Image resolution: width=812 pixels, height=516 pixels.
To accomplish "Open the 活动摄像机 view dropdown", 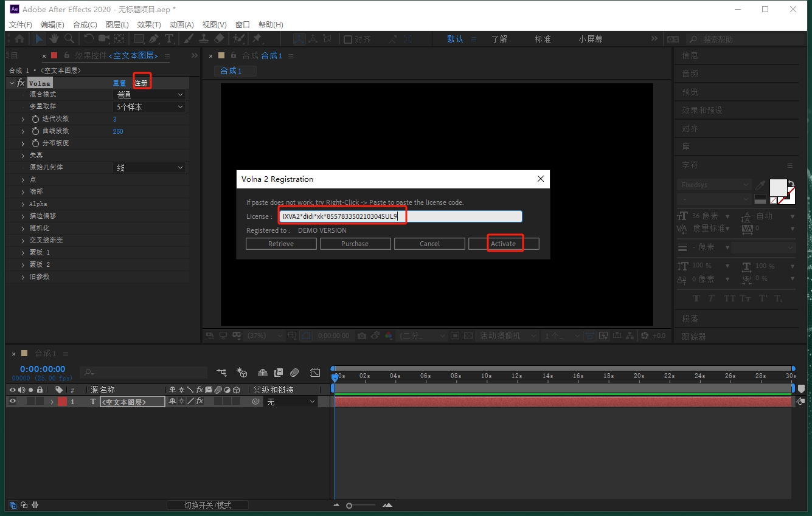I will click(x=508, y=335).
